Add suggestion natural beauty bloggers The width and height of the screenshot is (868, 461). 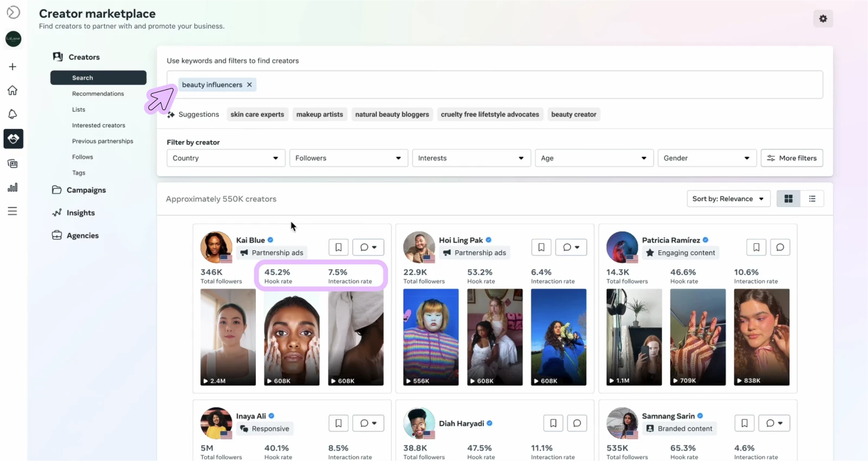392,114
